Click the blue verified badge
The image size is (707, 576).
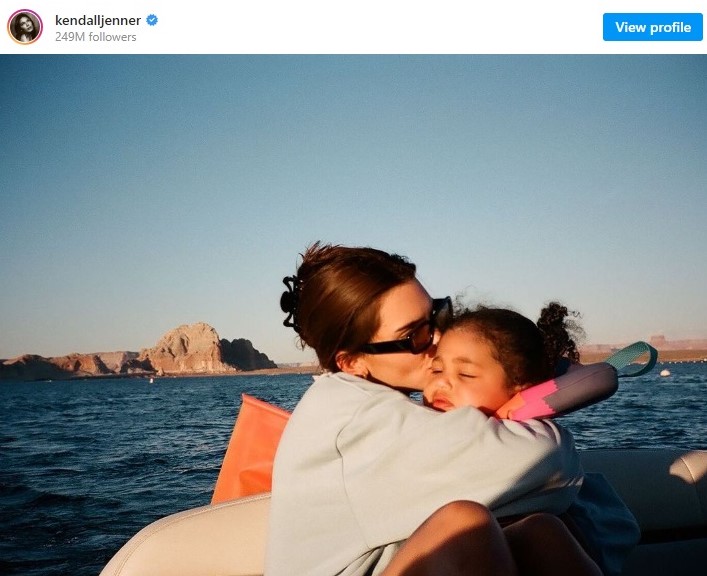click(x=152, y=20)
